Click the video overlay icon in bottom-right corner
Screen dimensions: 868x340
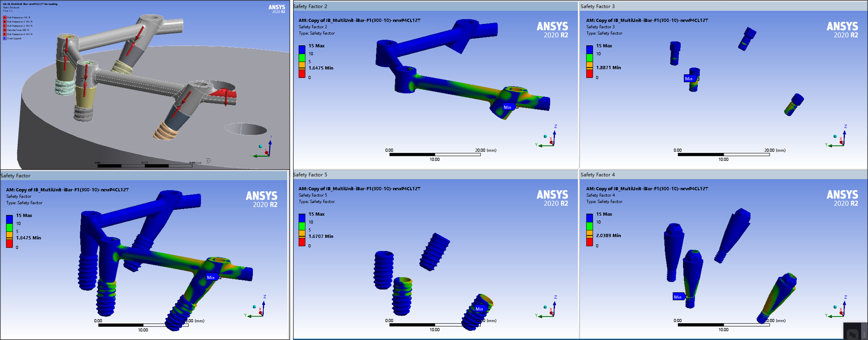click(852, 333)
